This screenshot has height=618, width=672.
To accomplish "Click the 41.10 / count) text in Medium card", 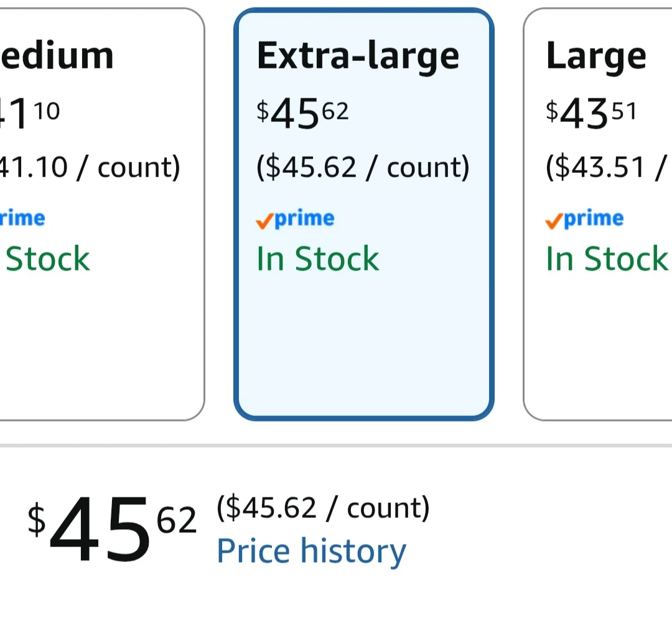I will point(90,167).
